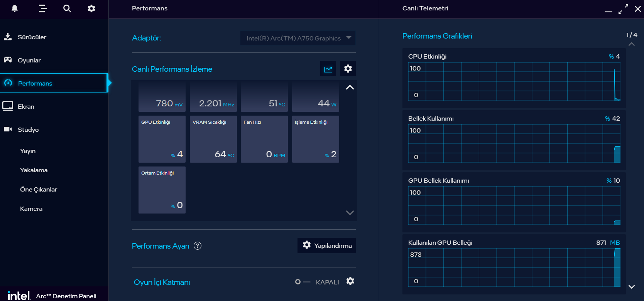
Task: Select the Performans section
Action: tap(54, 83)
